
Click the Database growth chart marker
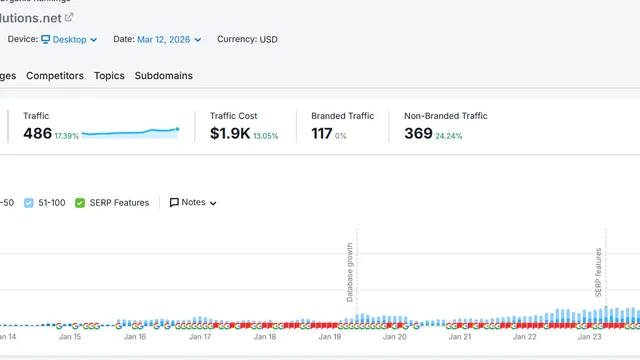coord(349,272)
